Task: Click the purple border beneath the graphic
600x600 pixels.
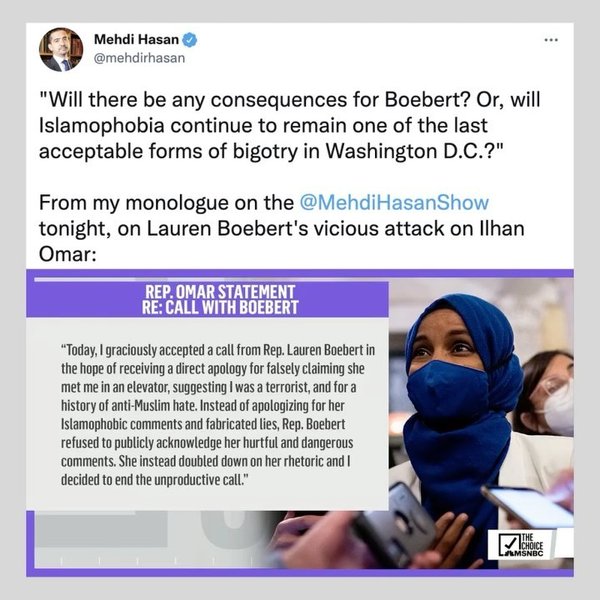Action: pyautogui.click(x=300, y=572)
